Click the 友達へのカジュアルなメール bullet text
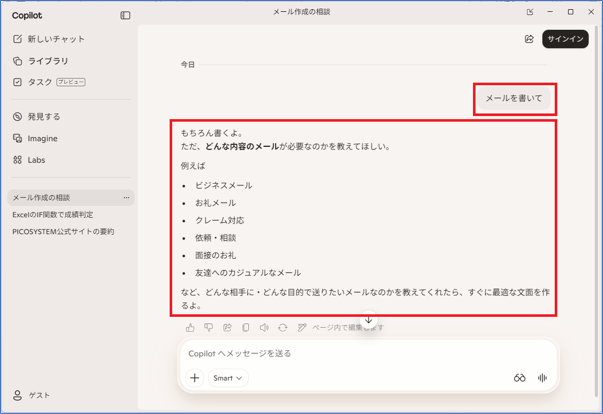Viewport: 603px width, 414px height. click(x=248, y=273)
